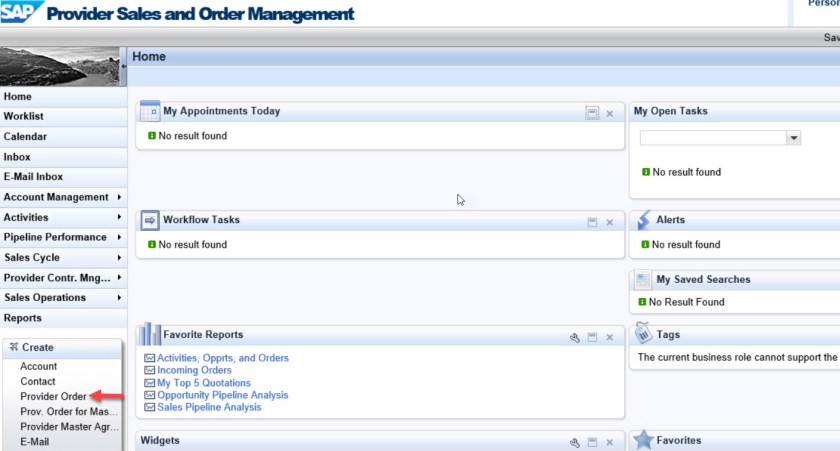Click the SAP logo
The image size is (840, 451).
[x=20, y=11]
